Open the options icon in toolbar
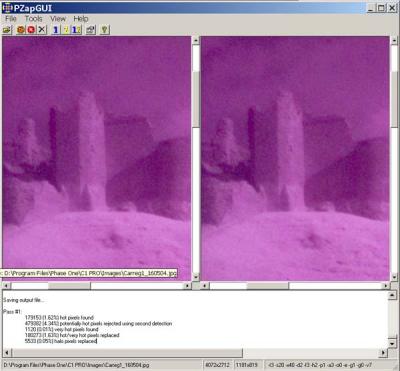 [91, 30]
